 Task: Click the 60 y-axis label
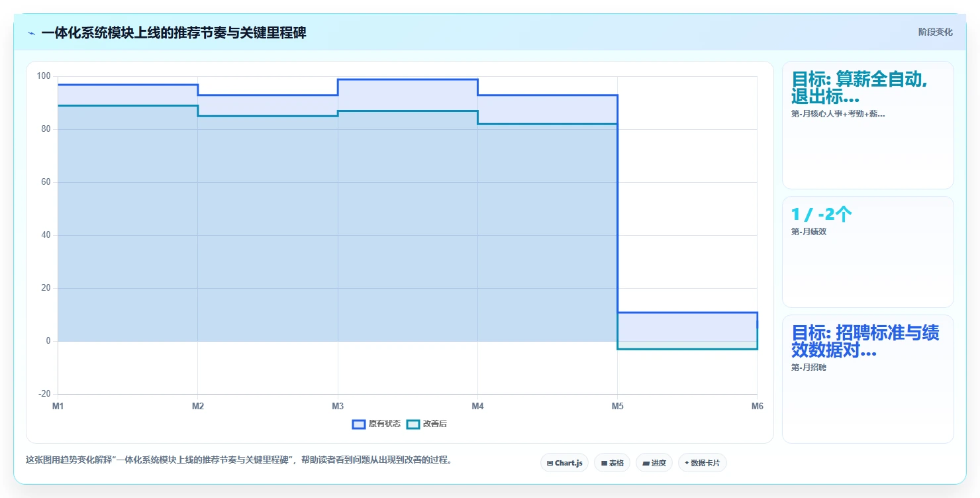(46, 182)
